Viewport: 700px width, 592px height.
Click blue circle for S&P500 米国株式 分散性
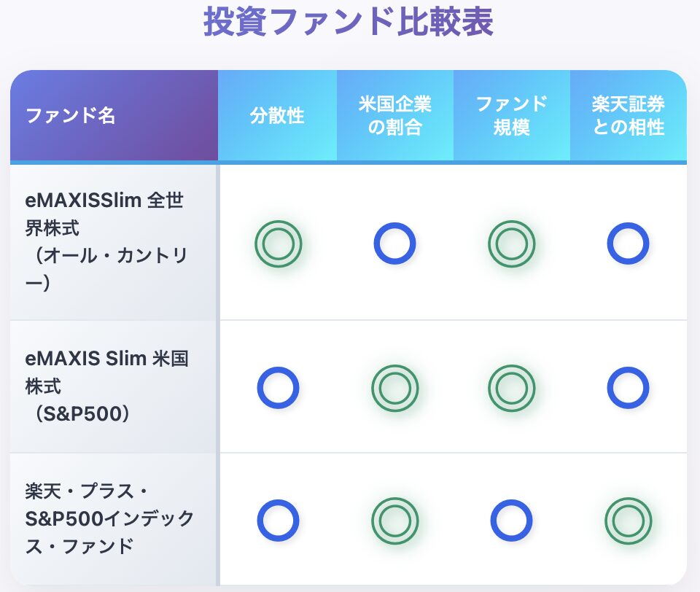[x=278, y=388]
